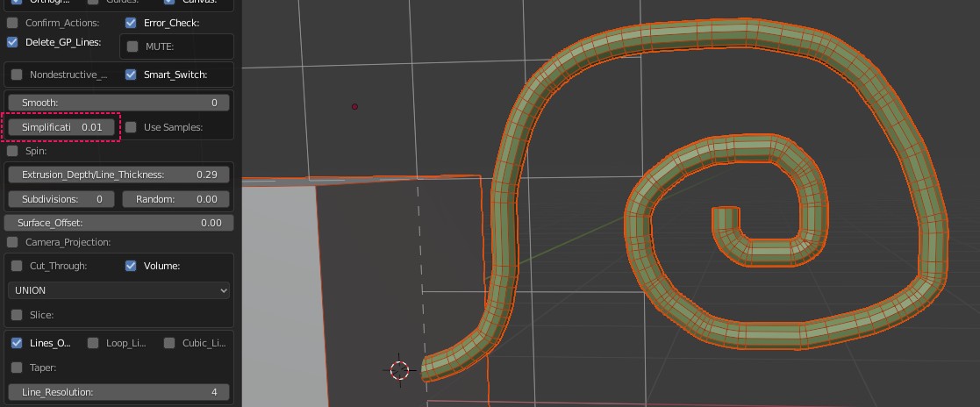Enable the Use Samples checkbox

(131, 127)
